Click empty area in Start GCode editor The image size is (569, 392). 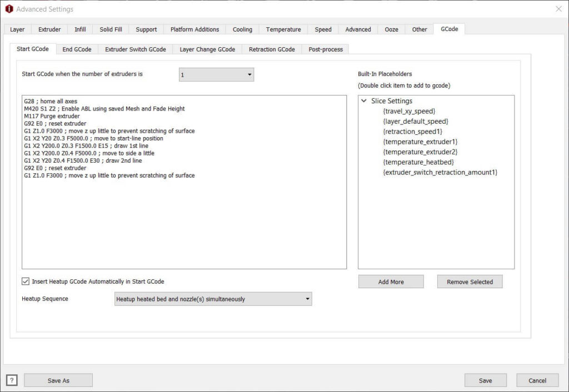pos(184,225)
